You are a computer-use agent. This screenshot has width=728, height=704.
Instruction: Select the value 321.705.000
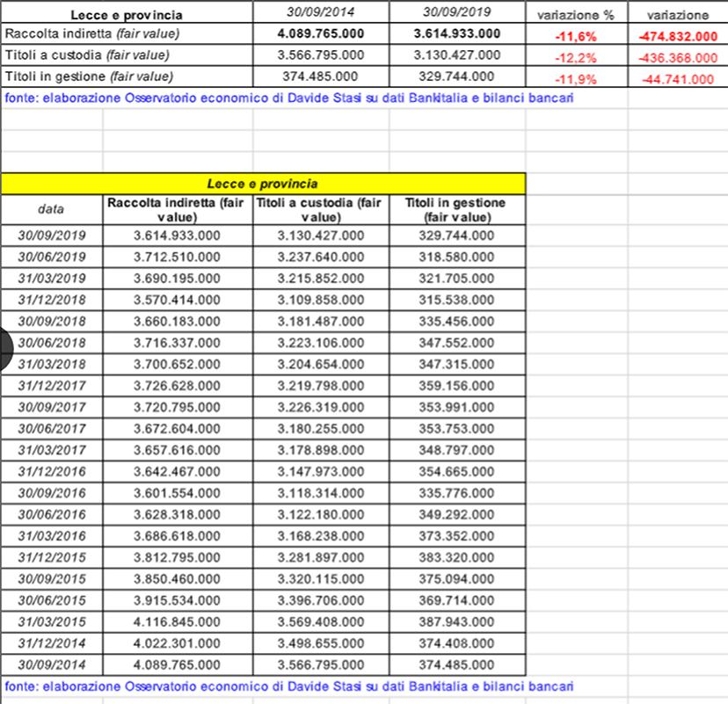coord(457,278)
